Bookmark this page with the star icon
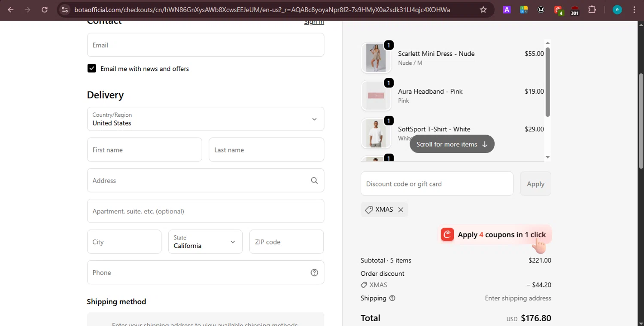The width and height of the screenshot is (644, 326). click(x=483, y=9)
